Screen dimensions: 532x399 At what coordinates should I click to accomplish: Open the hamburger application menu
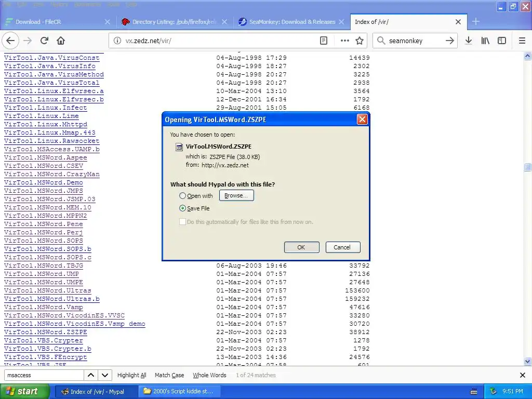pos(522,41)
